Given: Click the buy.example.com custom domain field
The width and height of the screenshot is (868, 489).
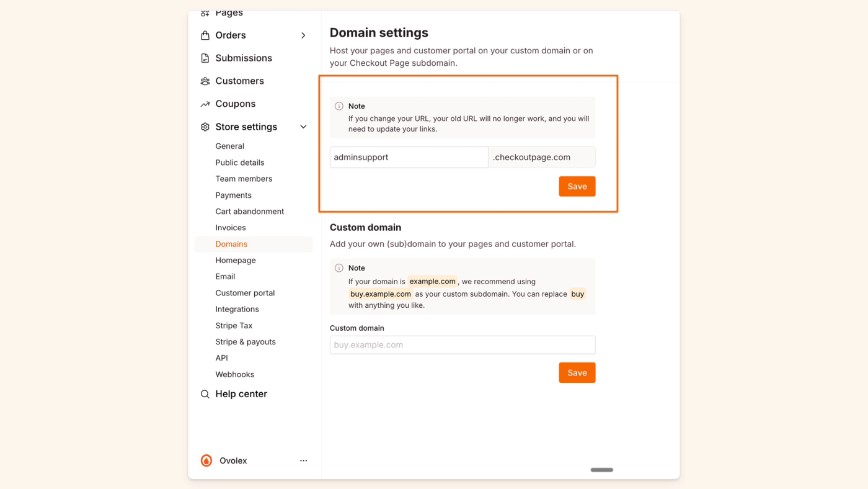Looking at the screenshot, I should tap(462, 344).
